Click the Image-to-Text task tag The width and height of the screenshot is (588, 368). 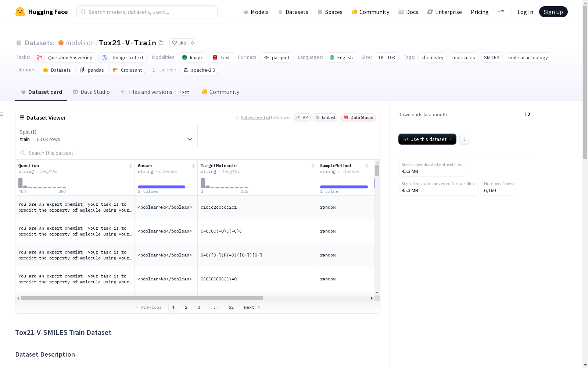click(x=122, y=57)
